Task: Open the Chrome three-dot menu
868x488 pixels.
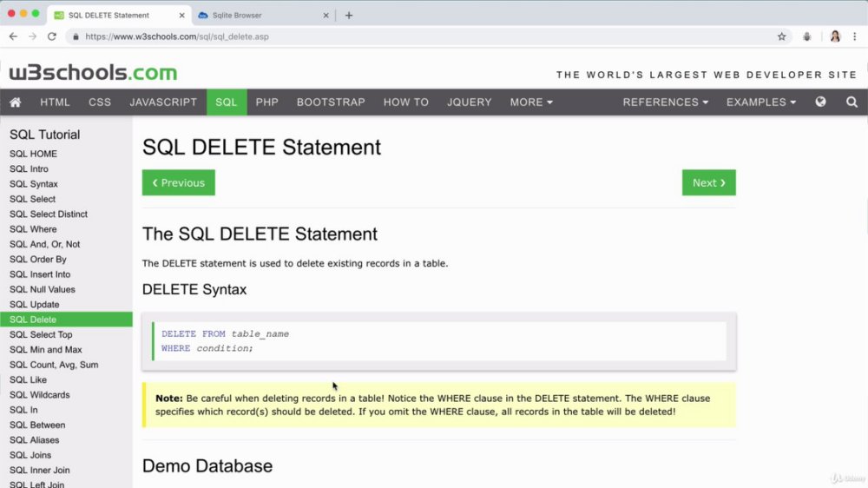Action: (855, 36)
